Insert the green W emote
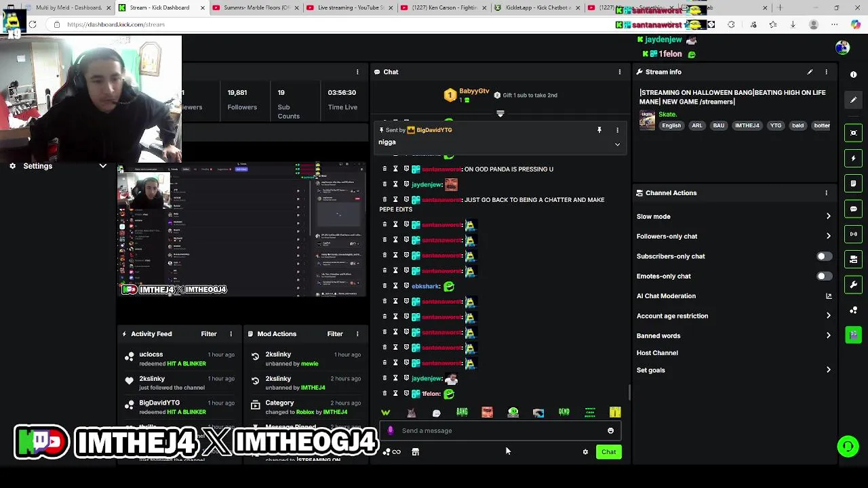This screenshot has height=488, width=868. coord(385,412)
